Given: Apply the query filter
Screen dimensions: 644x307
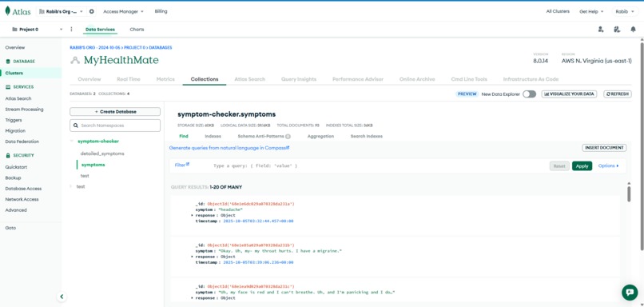Looking at the screenshot, I should click(582, 166).
